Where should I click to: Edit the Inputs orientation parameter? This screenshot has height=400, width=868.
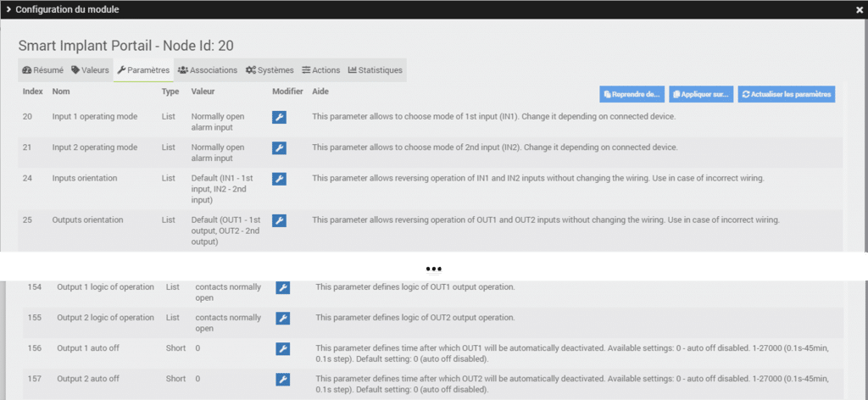(279, 179)
